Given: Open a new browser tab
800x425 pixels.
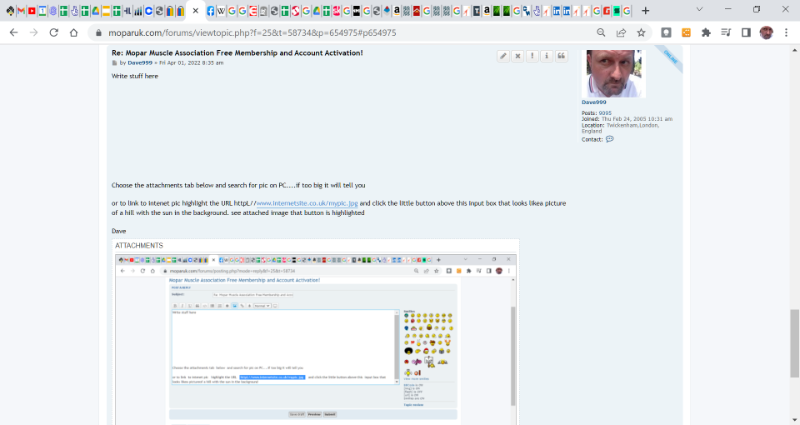Looking at the screenshot, I should coord(645,10).
